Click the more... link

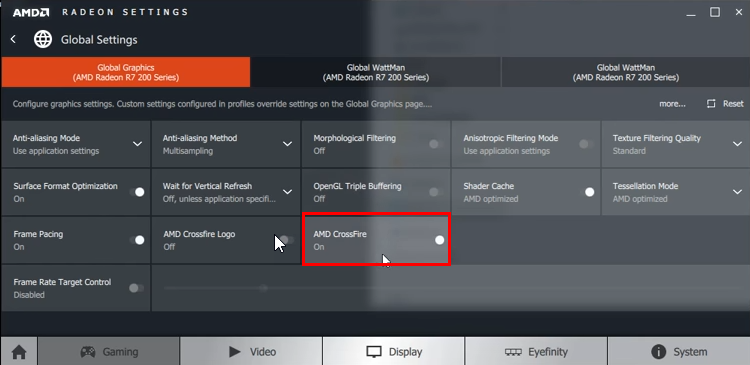pyautogui.click(x=672, y=104)
